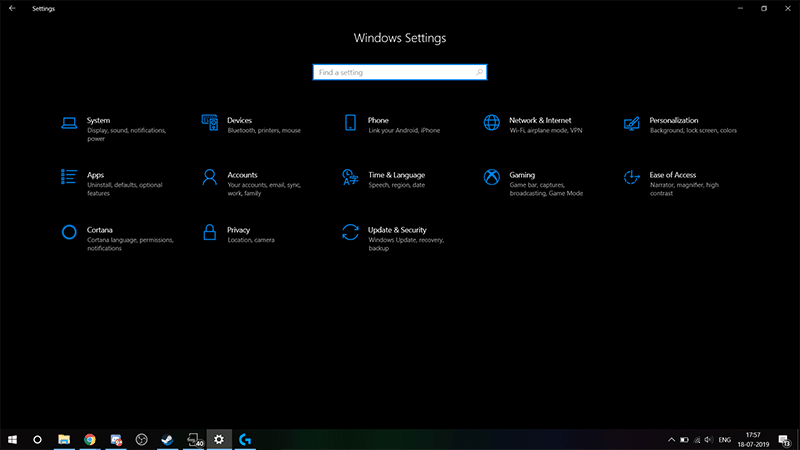Open taskbar app showing 40 badge

coord(193,439)
